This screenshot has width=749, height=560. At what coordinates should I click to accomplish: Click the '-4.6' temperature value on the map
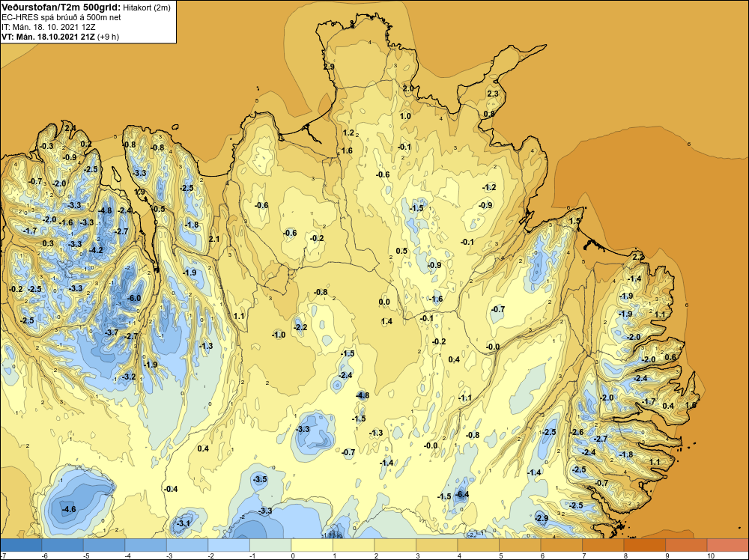pos(69,509)
